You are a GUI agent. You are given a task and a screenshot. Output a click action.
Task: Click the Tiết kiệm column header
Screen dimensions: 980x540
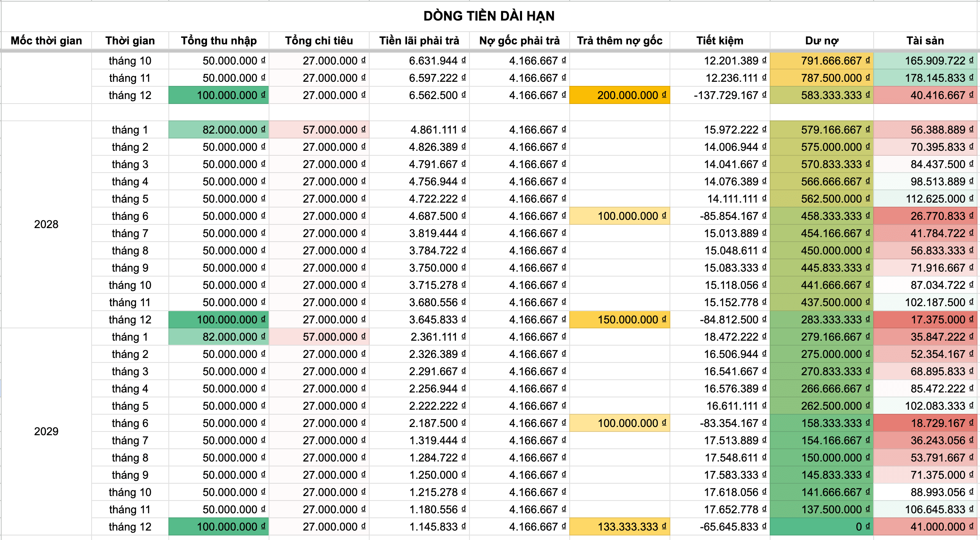tap(720, 41)
